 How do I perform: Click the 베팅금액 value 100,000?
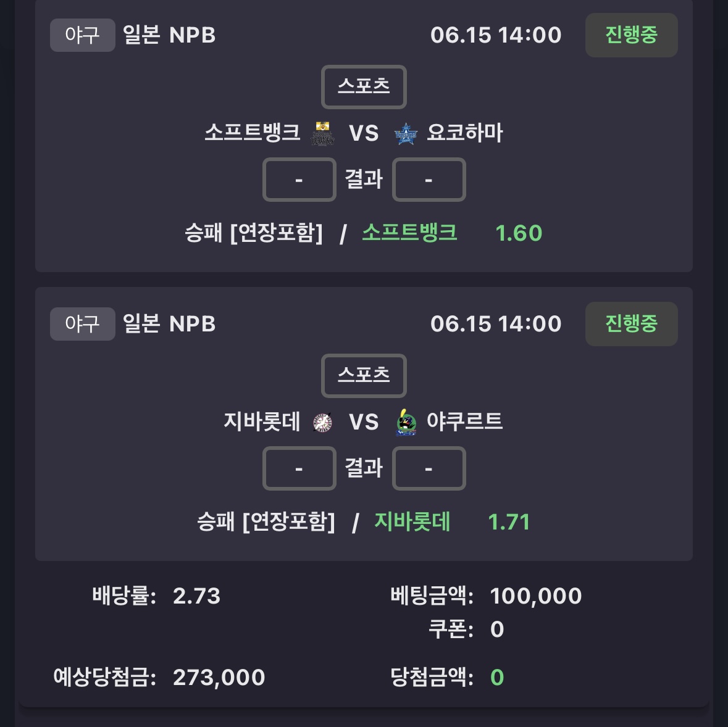click(x=536, y=596)
